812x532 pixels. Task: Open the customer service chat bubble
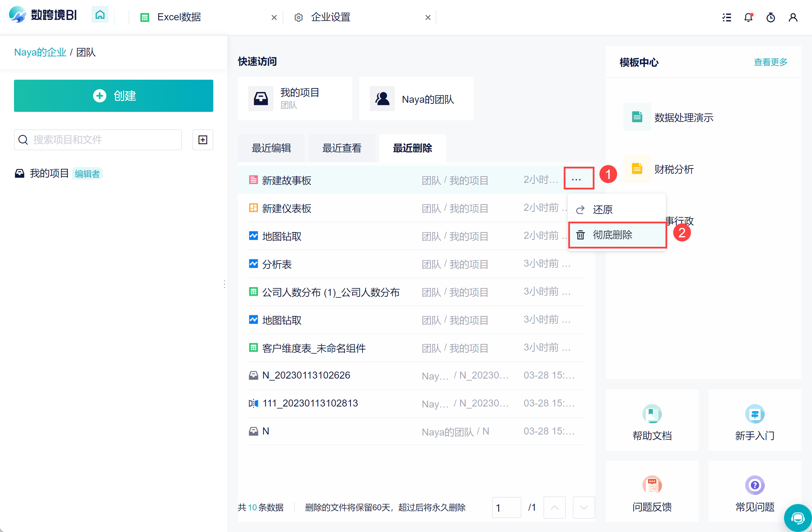click(x=798, y=518)
